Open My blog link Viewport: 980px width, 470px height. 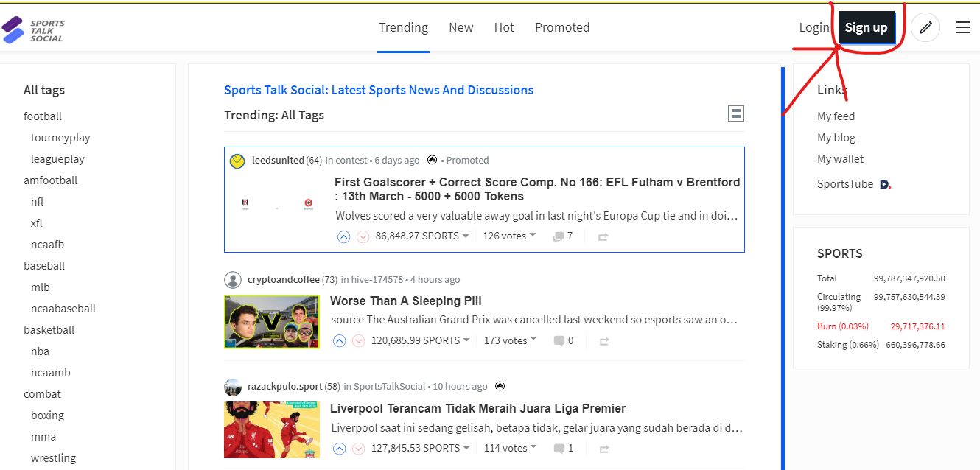pos(836,138)
